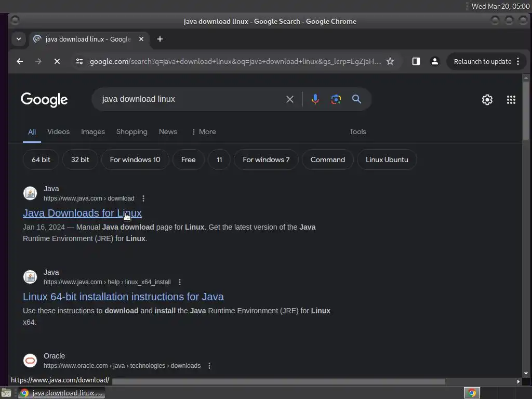532x399 pixels.
Task: Open Linux 64-bit installation instructions link
Action: [123, 297]
